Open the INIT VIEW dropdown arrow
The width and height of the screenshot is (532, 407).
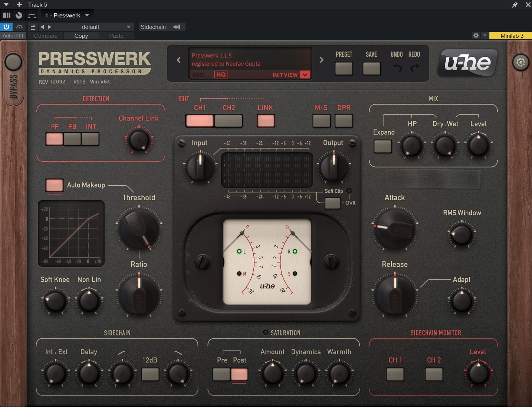click(x=305, y=75)
